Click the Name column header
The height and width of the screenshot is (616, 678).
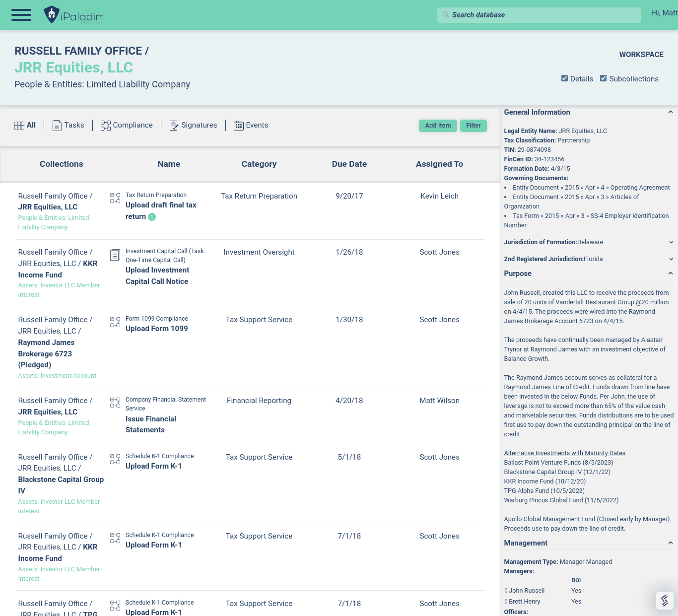(x=169, y=164)
